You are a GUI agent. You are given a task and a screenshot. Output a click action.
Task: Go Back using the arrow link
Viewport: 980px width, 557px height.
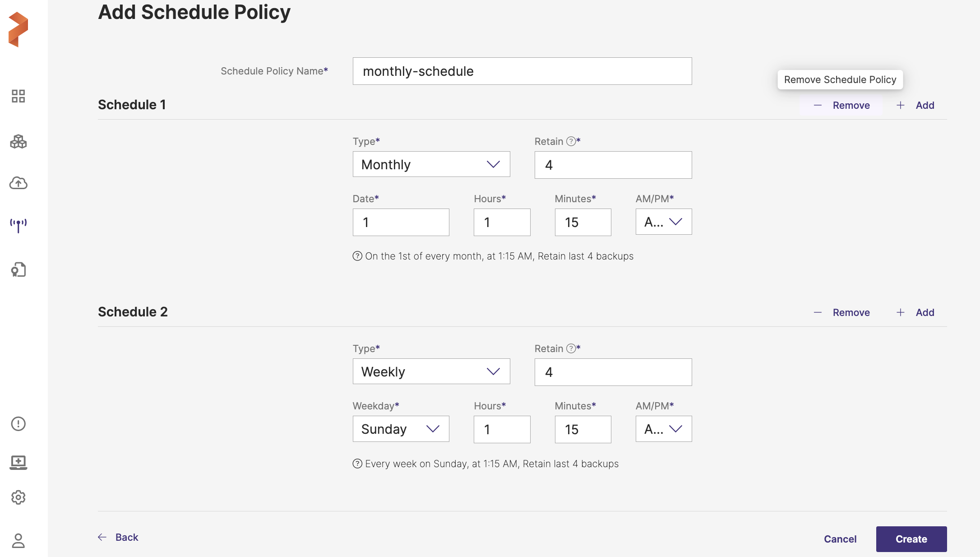point(118,537)
